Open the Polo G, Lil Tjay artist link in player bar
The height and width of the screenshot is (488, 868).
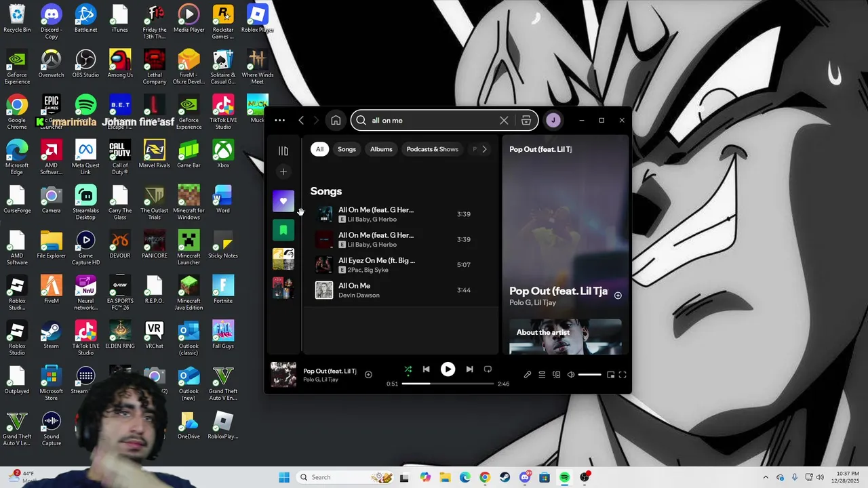pos(321,380)
